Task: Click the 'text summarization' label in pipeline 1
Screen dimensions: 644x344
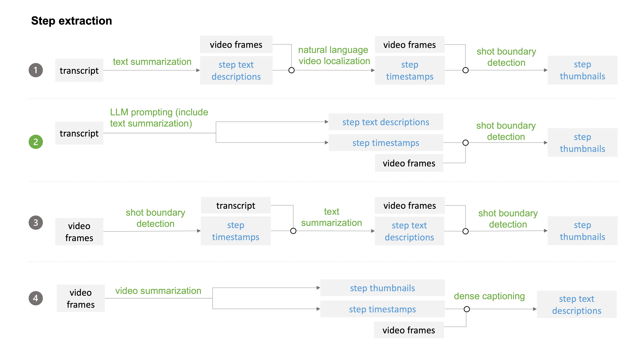Action: [152, 62]
